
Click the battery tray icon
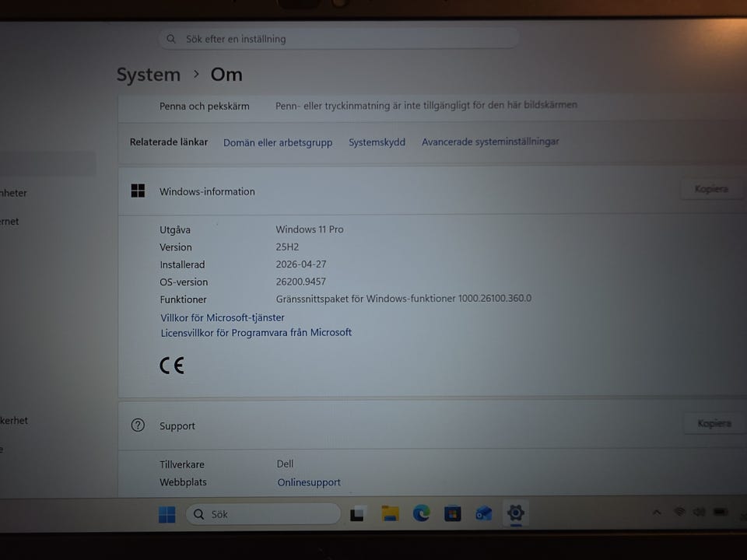pos(720,512)
